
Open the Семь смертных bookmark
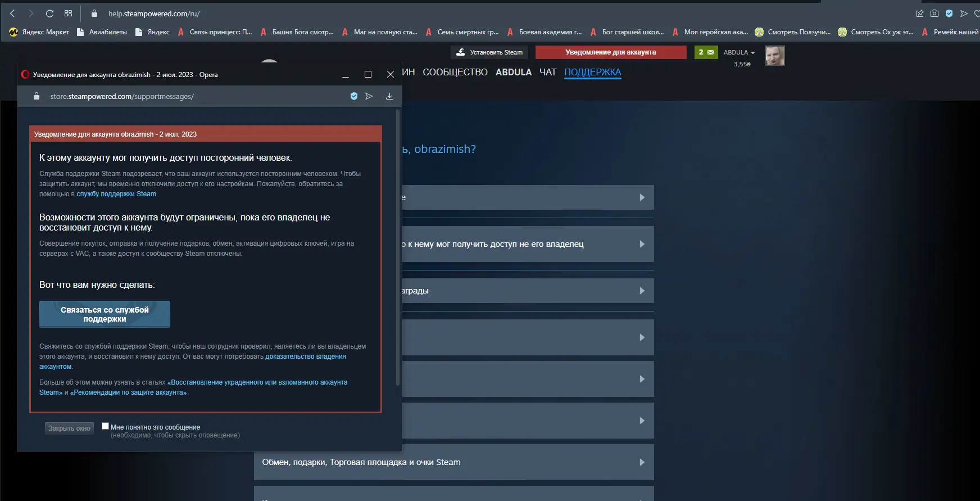(x=462, y=32)
